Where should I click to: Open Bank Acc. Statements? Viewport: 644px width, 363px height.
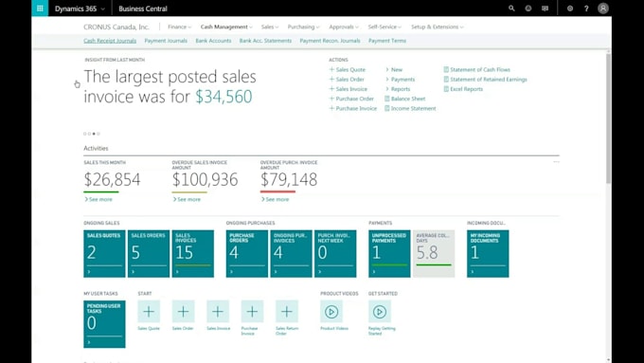coord(265,41)
